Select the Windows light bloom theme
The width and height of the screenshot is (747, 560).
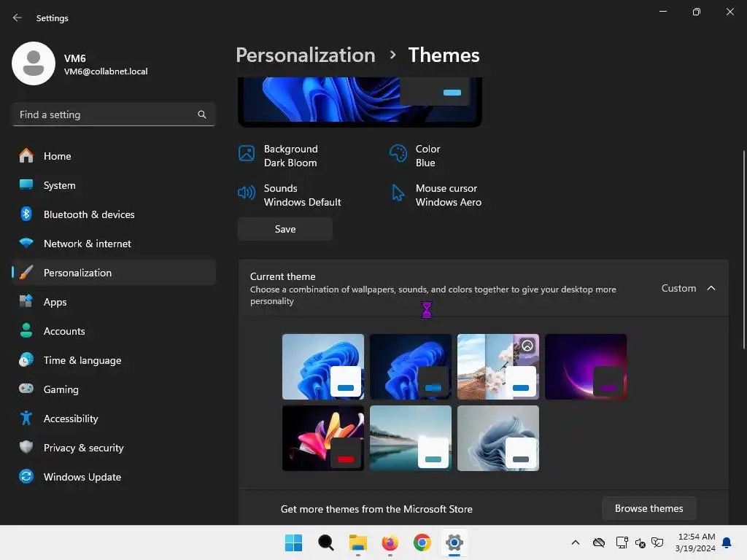pyautogui.click(x=323, y=367)
